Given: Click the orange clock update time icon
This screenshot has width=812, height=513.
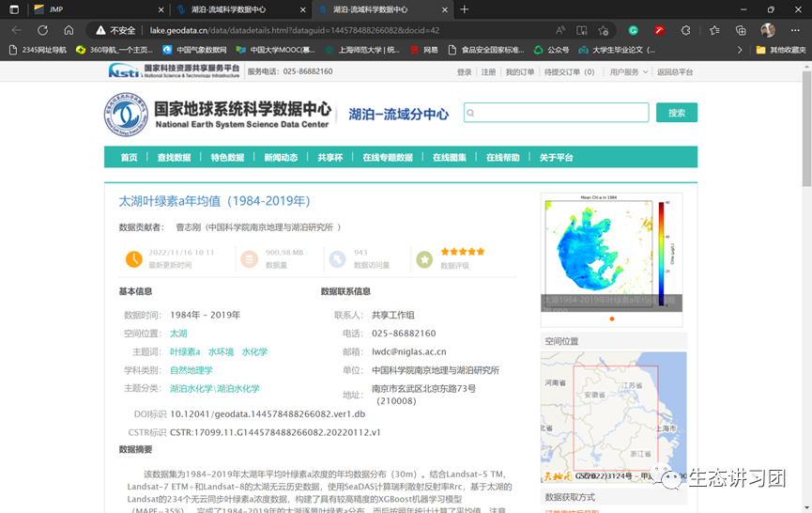Looking at the screenshot, I should tap(134, 258).
